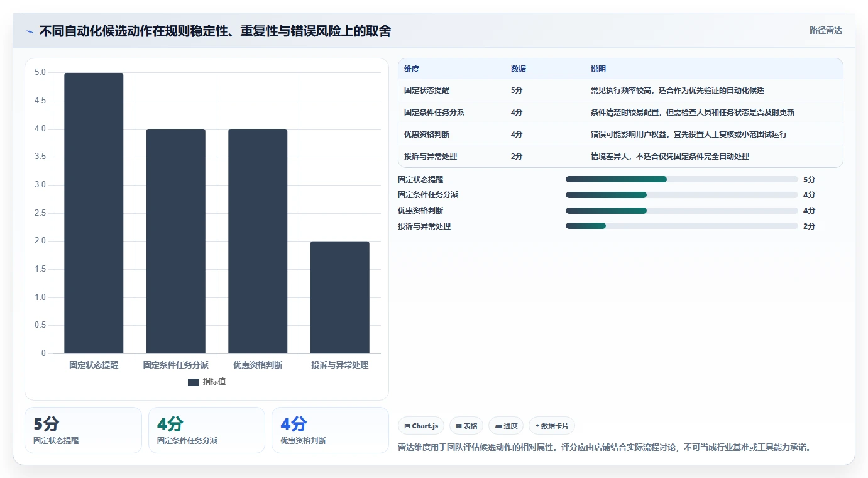Click the 优惠资格判断 bar in the chart

tap(258, 241)
